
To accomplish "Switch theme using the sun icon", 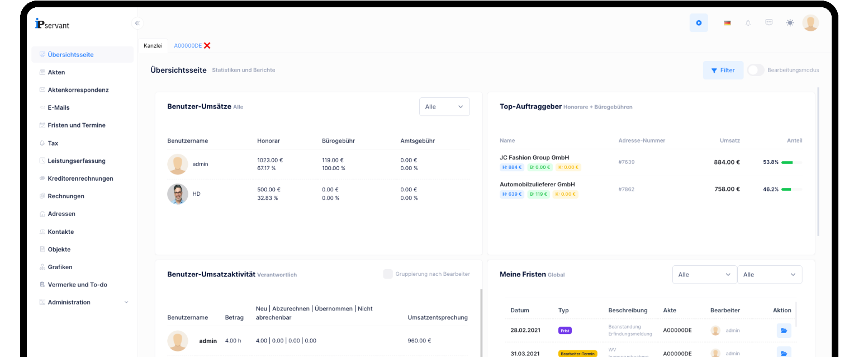I will 790,23.
